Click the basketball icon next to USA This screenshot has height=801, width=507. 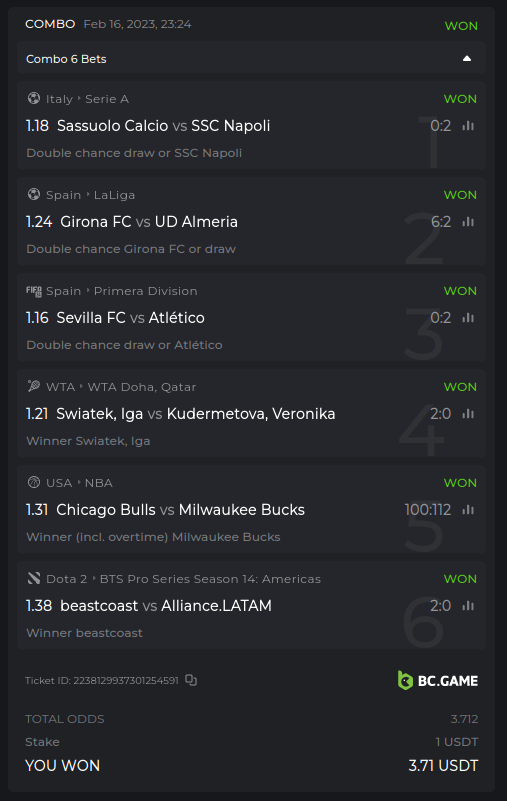tap(34, 482)
